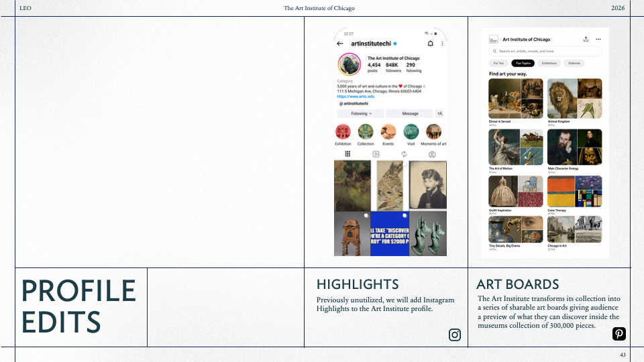This screenshot has width=644, height=362.
Task: Open the Collection highlight
Action: point(366,132)
